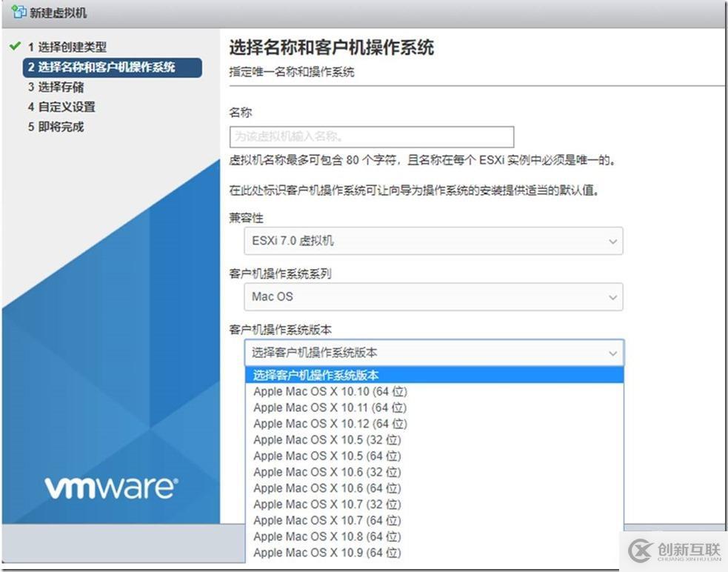Screen dimensions: 728x572
Task: Open step 3 选择存储
Action: [56, 87]
